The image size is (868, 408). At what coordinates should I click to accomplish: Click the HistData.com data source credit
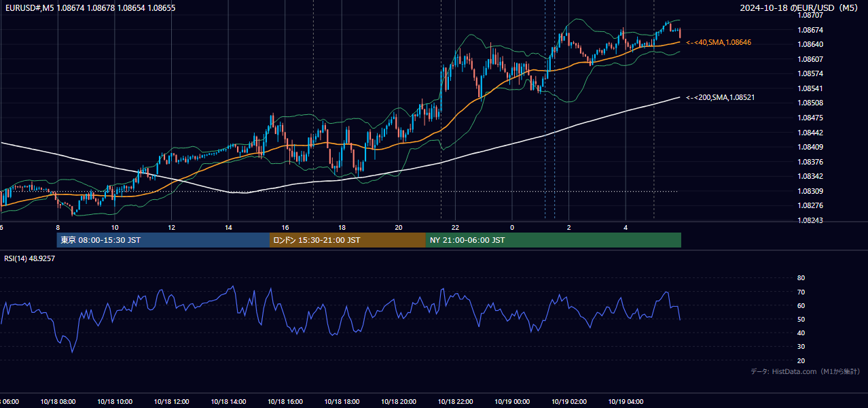point(805,371)
